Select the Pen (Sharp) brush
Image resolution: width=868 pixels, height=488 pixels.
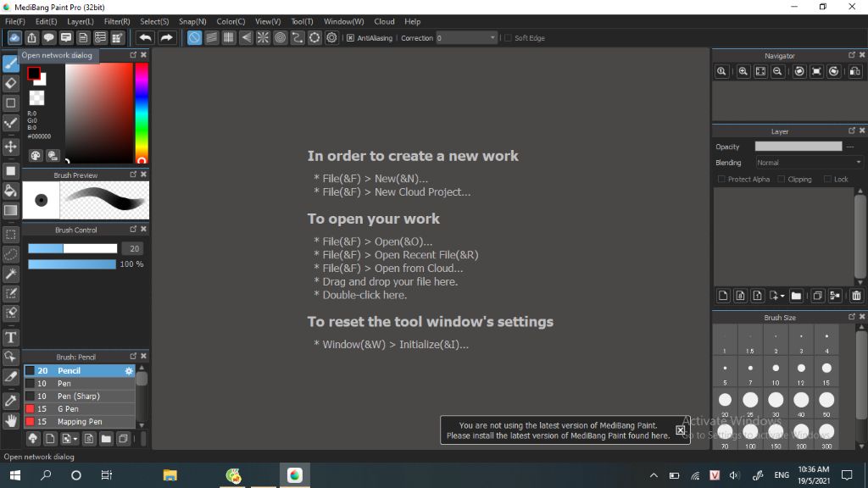(79, 396)
